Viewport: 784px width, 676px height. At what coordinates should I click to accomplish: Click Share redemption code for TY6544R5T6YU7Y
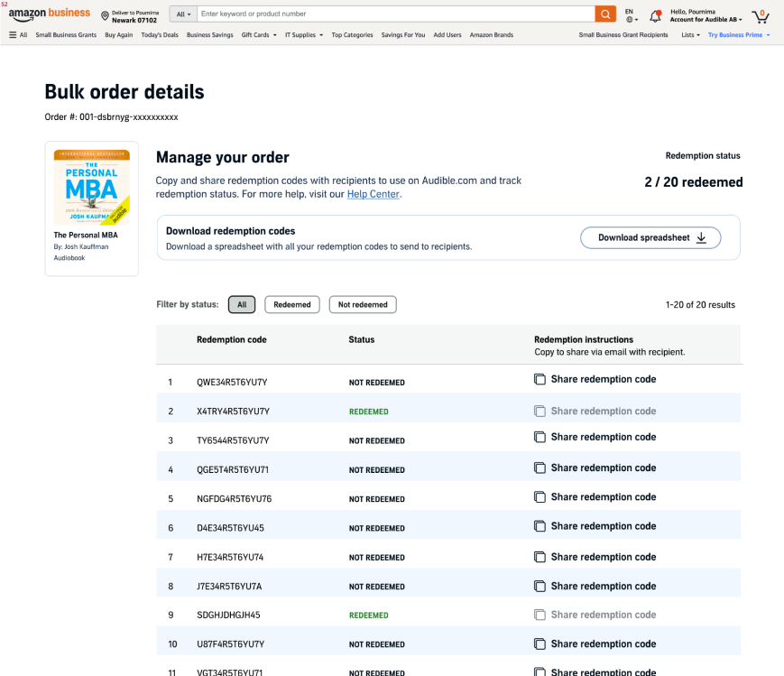click(x=603, y=438)
